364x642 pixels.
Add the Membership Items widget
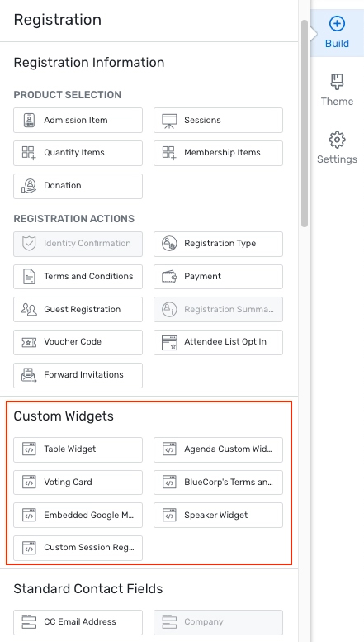point(219,153)
